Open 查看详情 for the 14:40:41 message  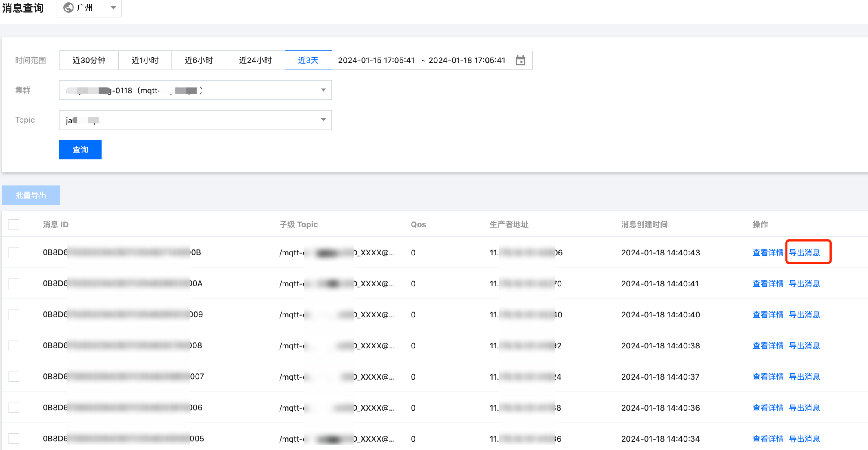pyautogui.click(x=768, y=283)
